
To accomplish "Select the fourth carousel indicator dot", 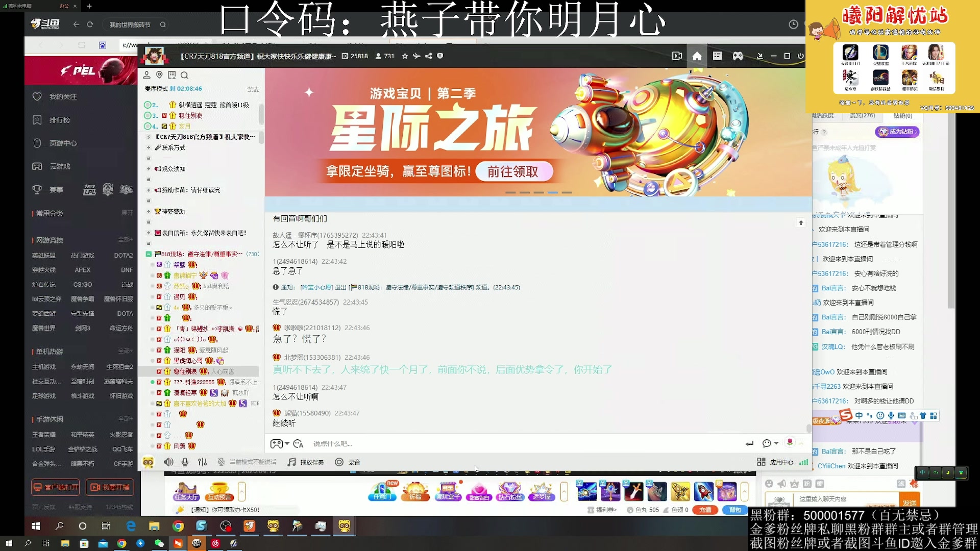I will [x=553, y=193].
